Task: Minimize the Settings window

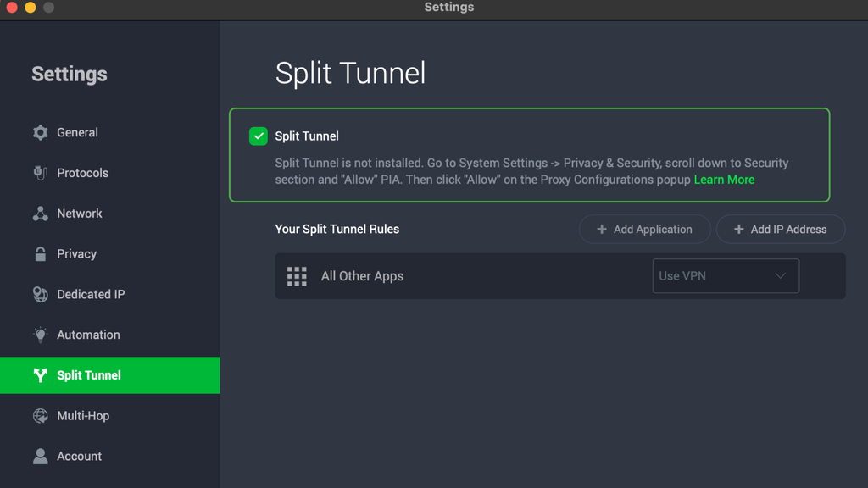Action: [31, 7]
